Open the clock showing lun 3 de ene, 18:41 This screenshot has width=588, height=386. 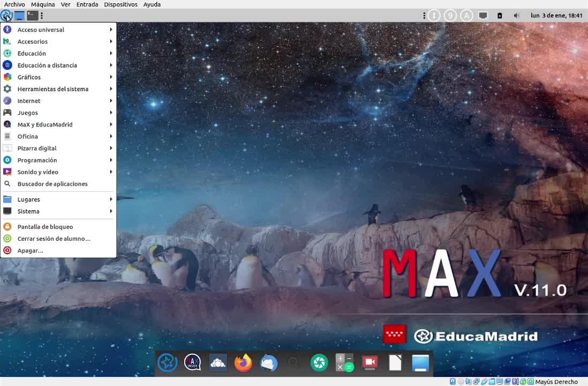click(556, 16)
